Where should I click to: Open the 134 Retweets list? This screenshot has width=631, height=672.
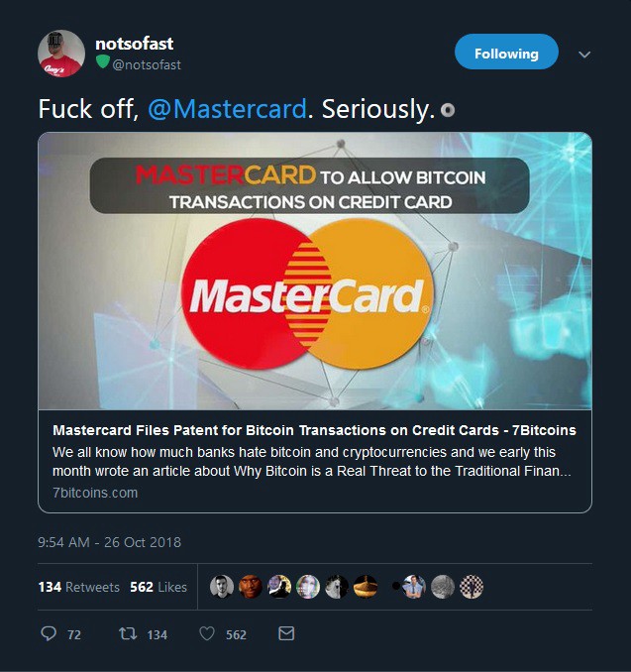pyautogui.click(x=79, y=587)
